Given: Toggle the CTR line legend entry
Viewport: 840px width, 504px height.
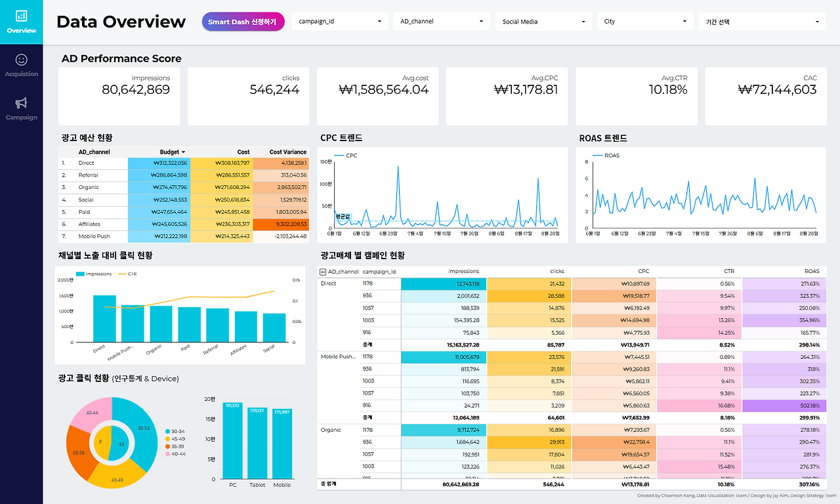Looking at the screenshot, I should pyautogui.click(x=127, y=274).
